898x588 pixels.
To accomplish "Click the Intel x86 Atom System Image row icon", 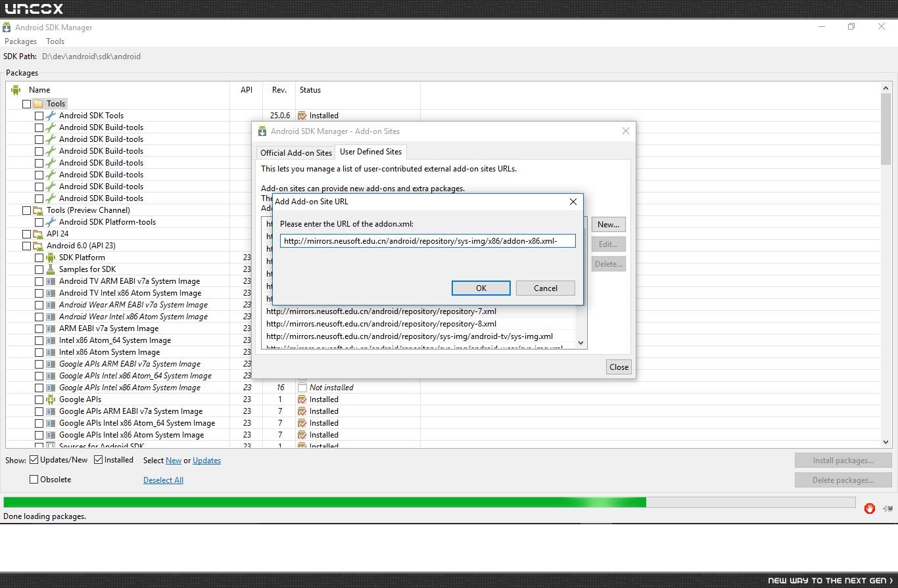I will point(51,352).
